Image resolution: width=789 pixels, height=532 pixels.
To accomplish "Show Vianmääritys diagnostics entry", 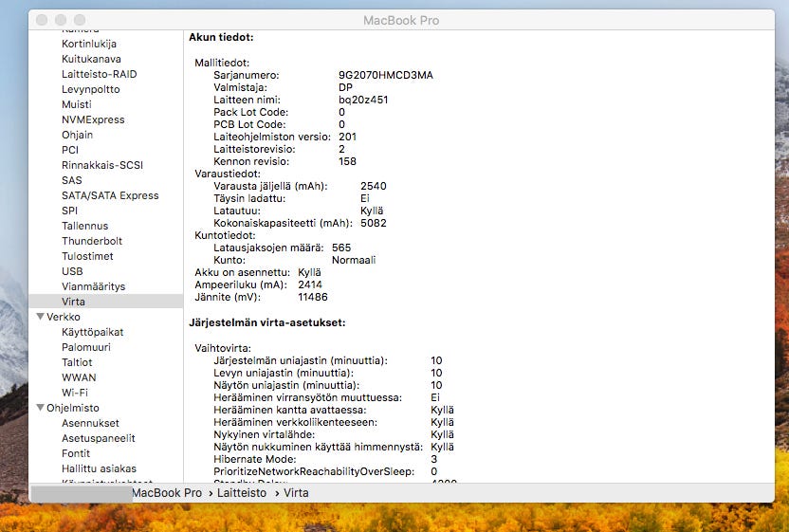I will click(93, 286).
